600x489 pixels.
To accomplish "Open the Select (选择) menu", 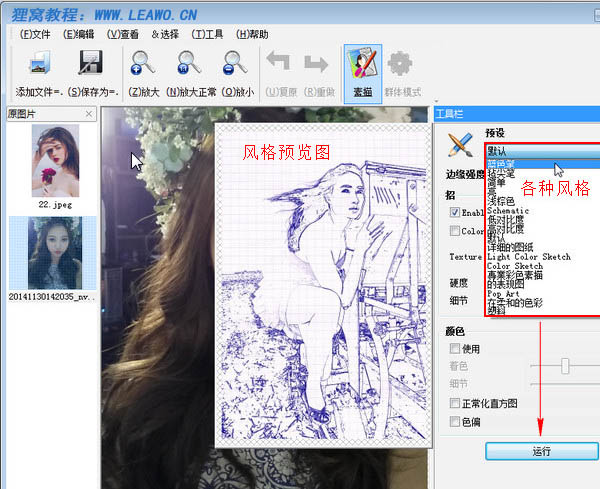I will (165, 34).
